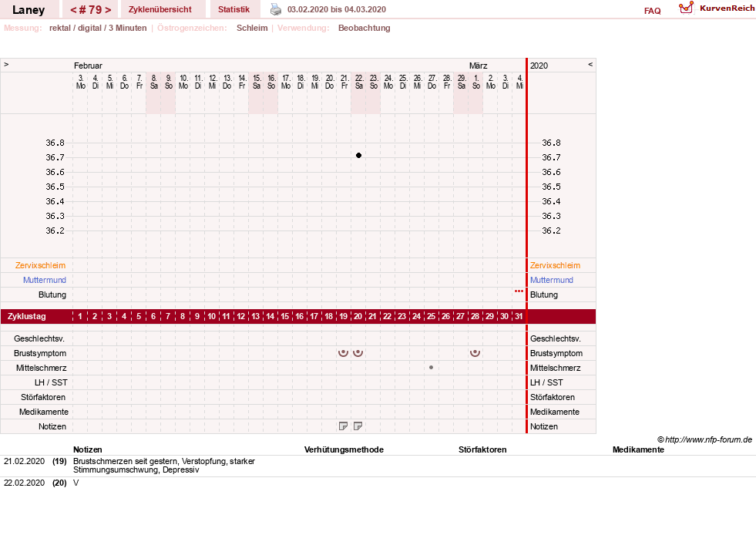Click the left 'Mittelschmerz' row label
The image size is (756, 552).
click(x=41, y=368)
